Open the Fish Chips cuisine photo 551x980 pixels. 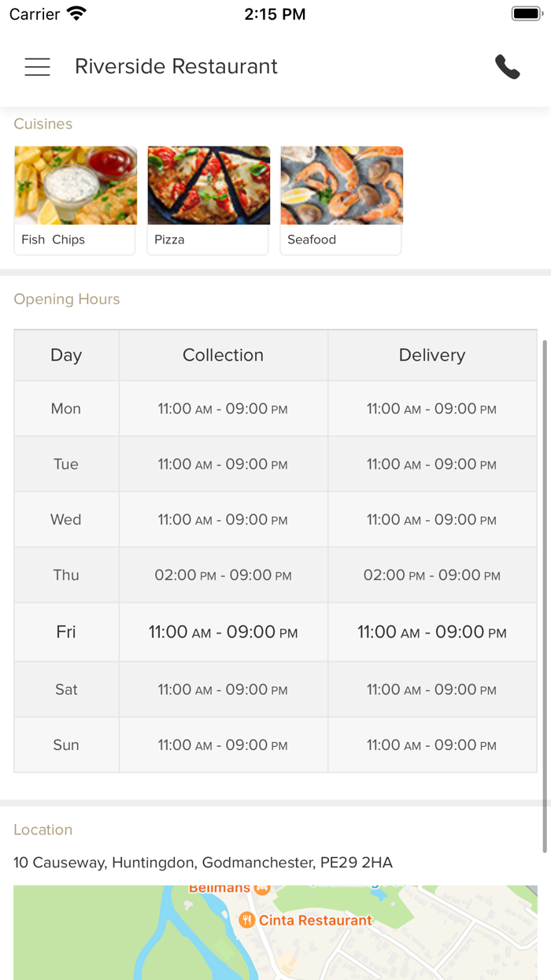coord(76,186)
